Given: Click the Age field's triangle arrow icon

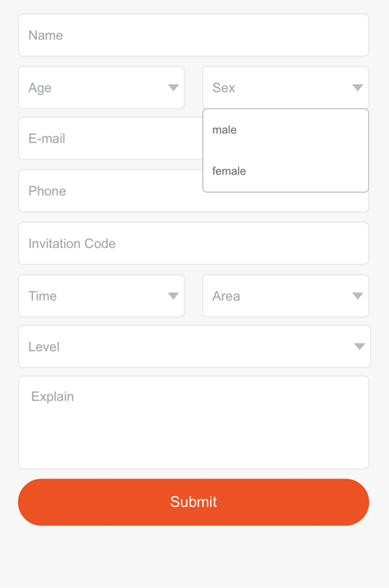Looking at the screenshot, I should [173, 88].
